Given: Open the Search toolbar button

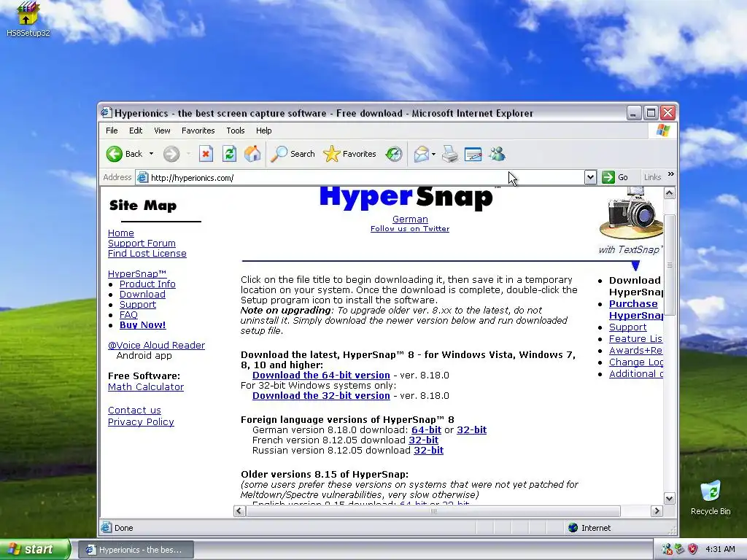Looking at the screenshot, I should click(x=293, y=154).
